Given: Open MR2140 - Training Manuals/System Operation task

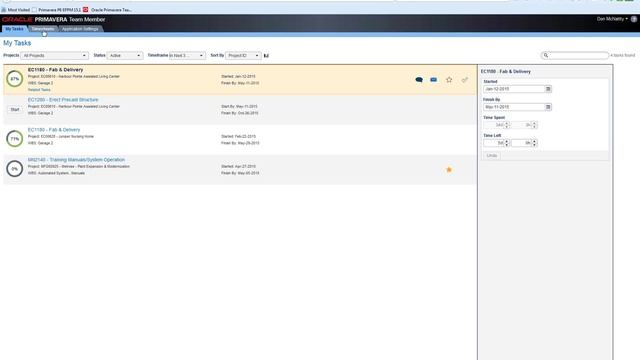Looking at the screenshot, I should pyautogui.click(x=76, y=160).
